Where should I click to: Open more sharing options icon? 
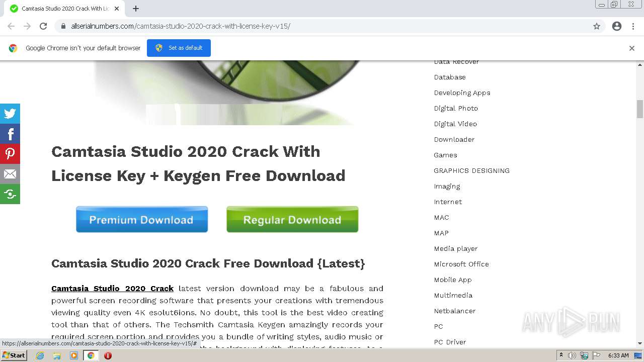10,194
